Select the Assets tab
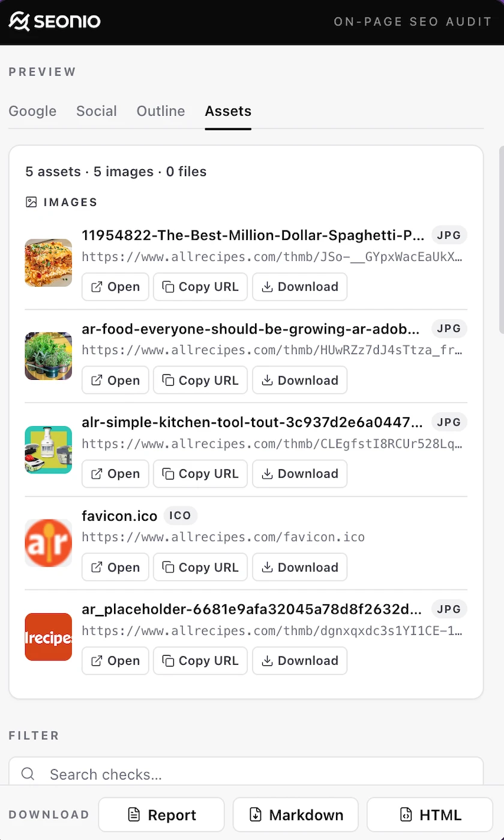Image resolution: width=504 pixels, height=840 pixels. [228, 111]
